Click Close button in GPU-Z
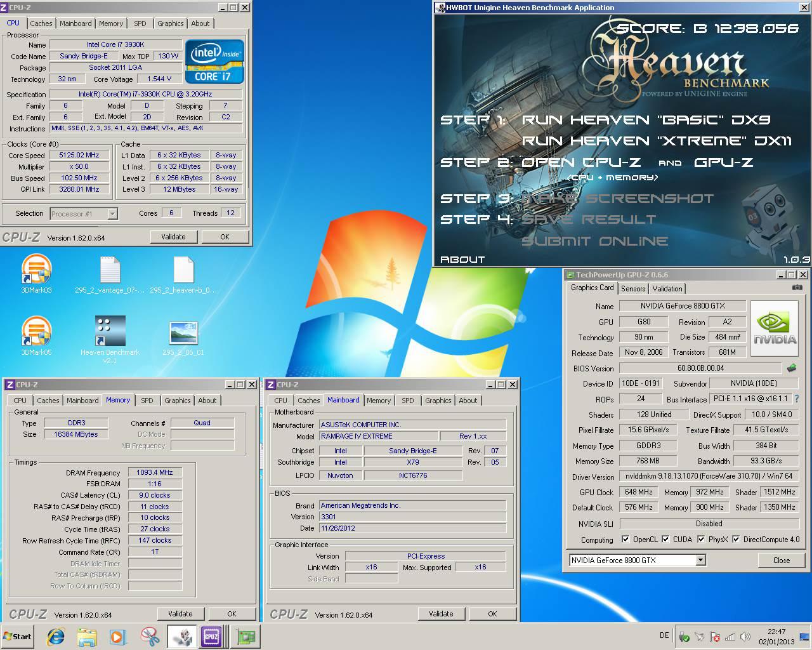812x650 pixels. pos(782,560)
